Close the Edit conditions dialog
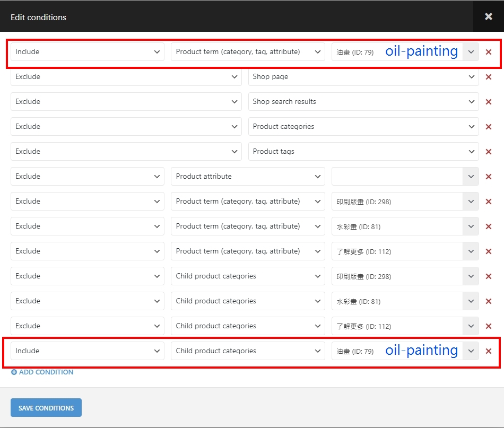The width and height of the screenshot is (504, 428). tap(488, 16)
